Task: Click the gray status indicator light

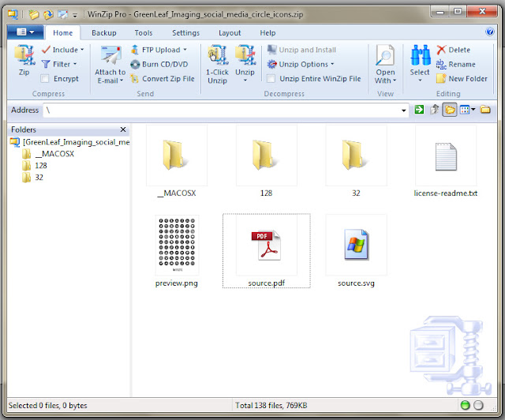Action: 479,405
